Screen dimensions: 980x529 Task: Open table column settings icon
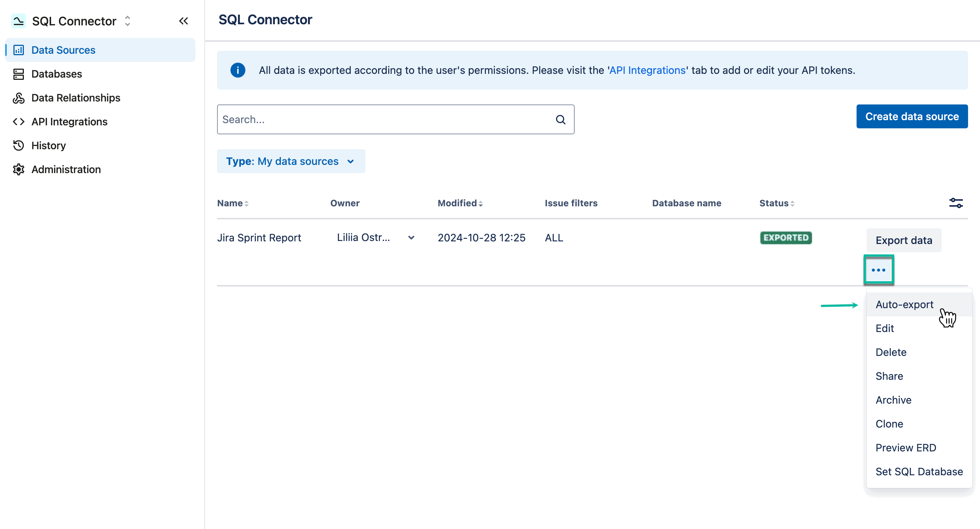pyautogui.click(x=956, y=203)
